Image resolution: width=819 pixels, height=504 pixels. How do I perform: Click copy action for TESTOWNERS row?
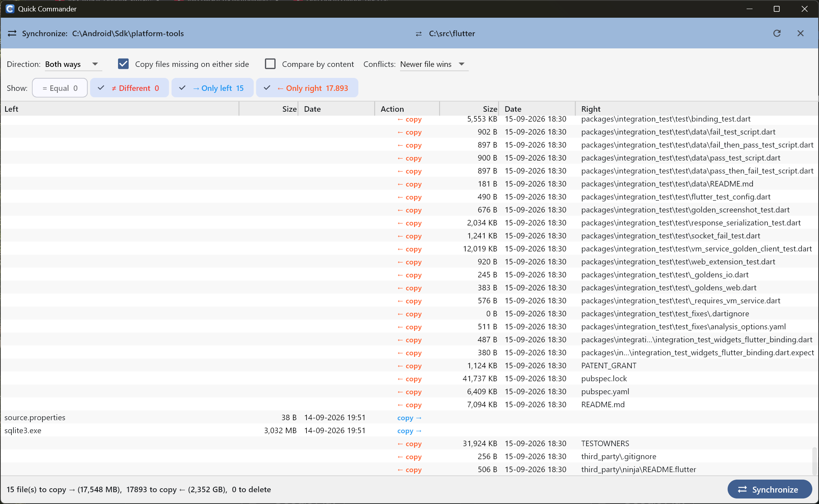pos(409,444)
